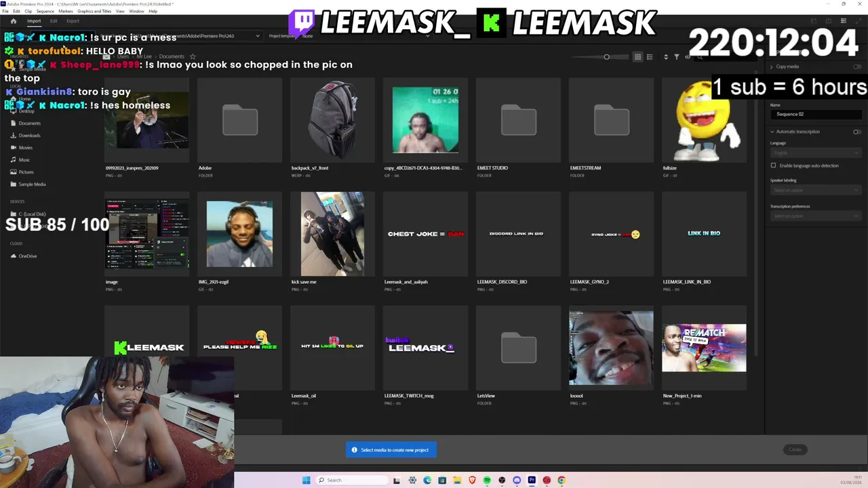Open the Clip menu

pos(28,12)
